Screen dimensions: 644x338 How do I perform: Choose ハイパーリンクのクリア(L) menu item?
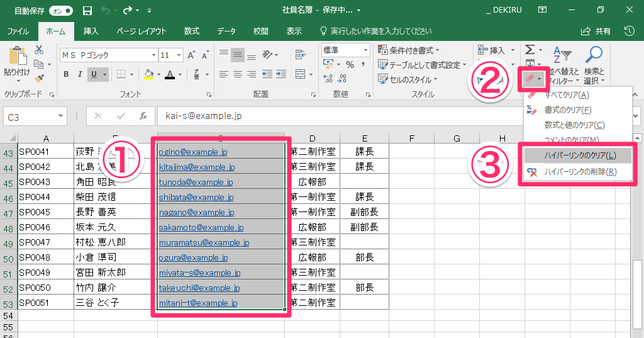point(577,155)
